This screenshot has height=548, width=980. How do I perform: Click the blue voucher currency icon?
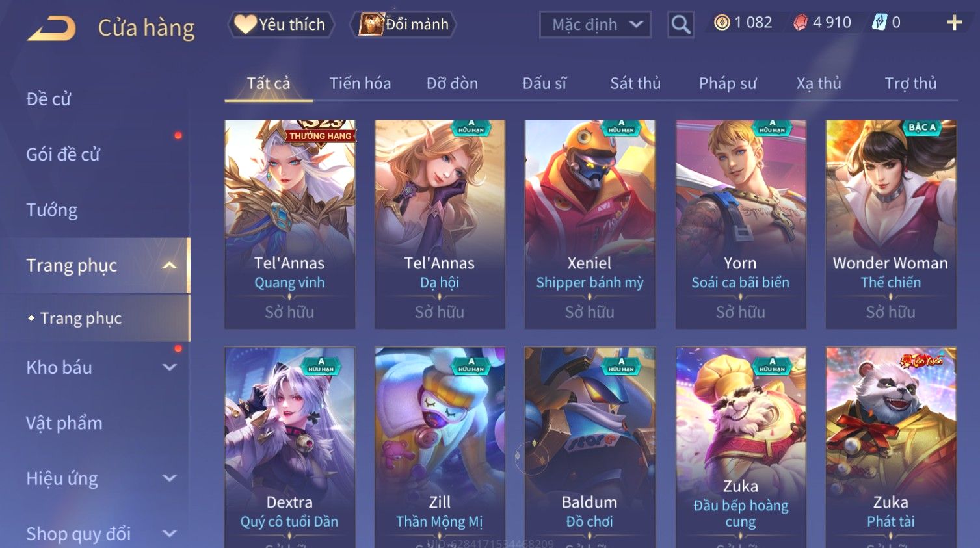879,23
